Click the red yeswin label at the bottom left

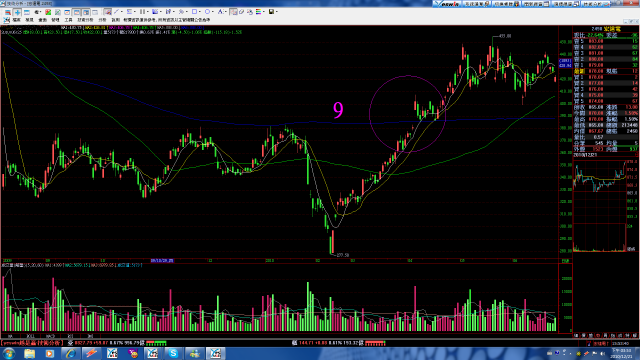31,343
